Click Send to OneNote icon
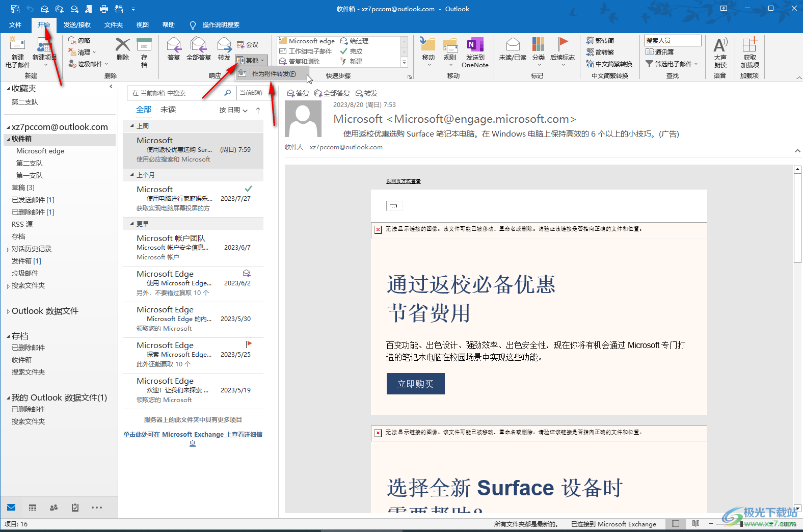This screenshot has height=532, width=803. [x=475, y=44]
